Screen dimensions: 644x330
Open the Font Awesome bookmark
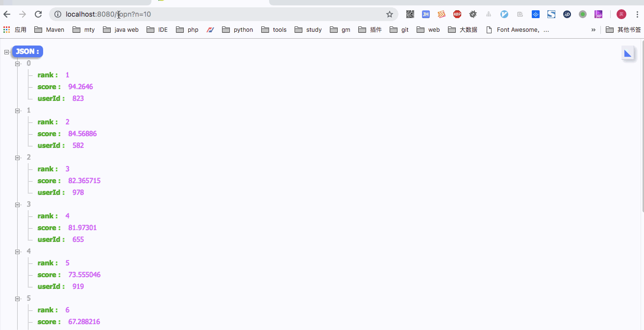click(x=517, y=30)
